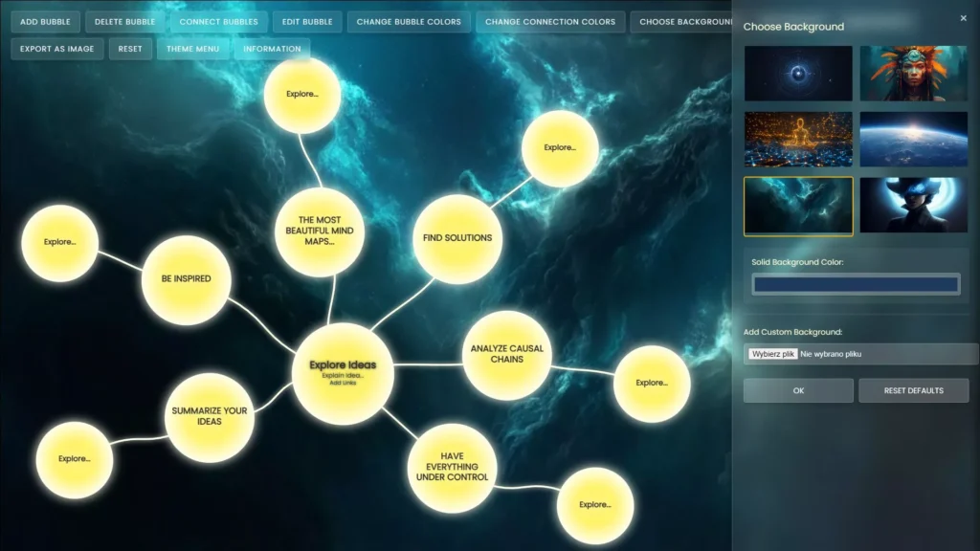Confirm background choice with OK
The image size is (980, 551).
coord(798,390)
